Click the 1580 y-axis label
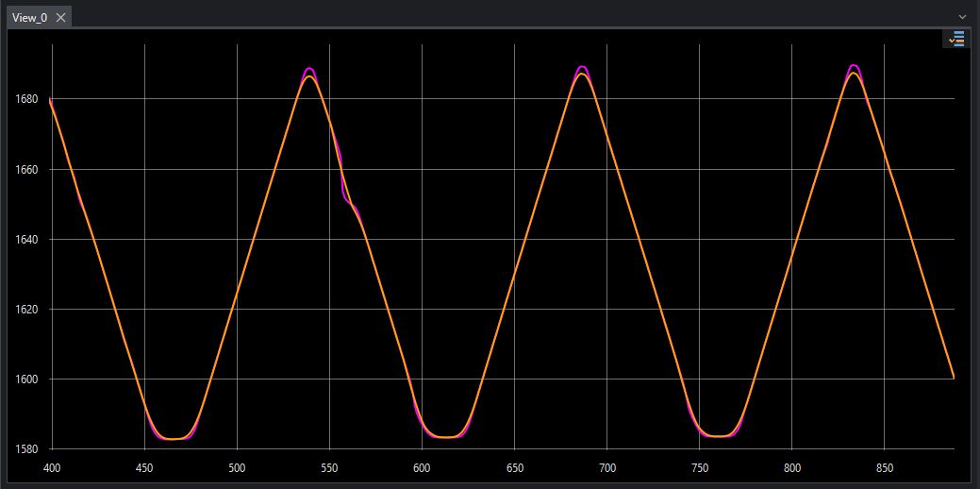This screenshot has height=489, width=980. click(x=25, y=449)
